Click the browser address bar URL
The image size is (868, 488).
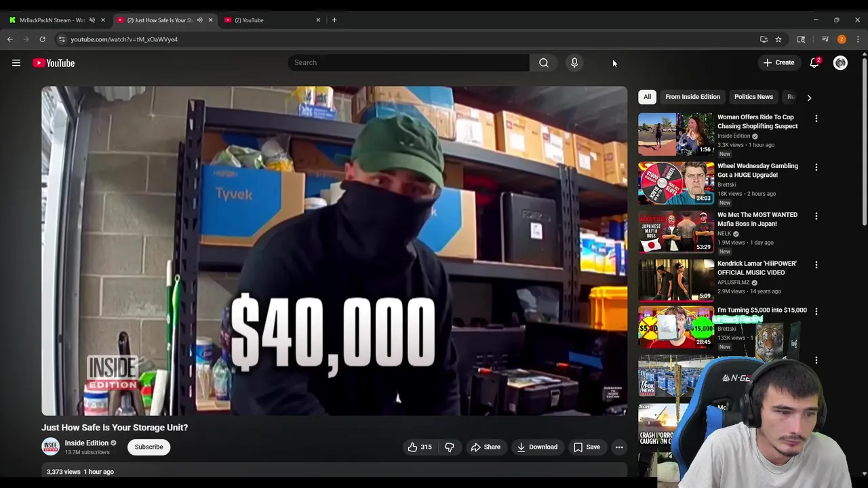pos(124,39)
